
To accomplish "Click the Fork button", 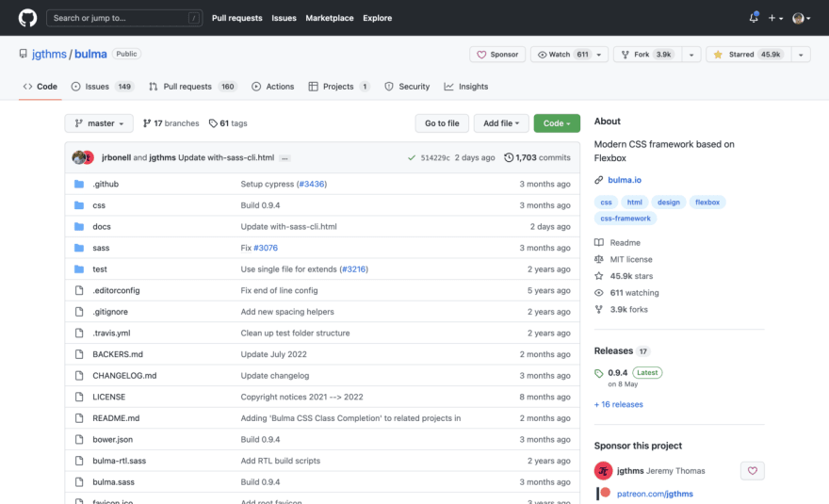I will pyautogui.click(x=648, y=55).
